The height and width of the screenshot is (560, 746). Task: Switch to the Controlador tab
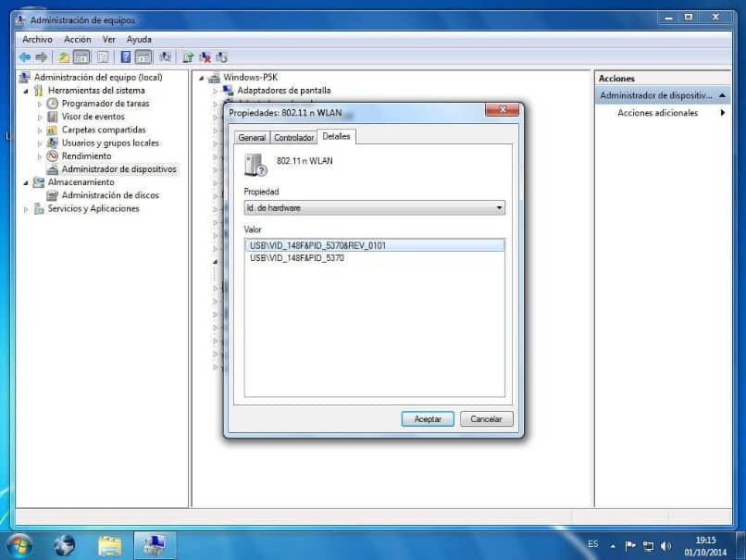tap(293, 138)
